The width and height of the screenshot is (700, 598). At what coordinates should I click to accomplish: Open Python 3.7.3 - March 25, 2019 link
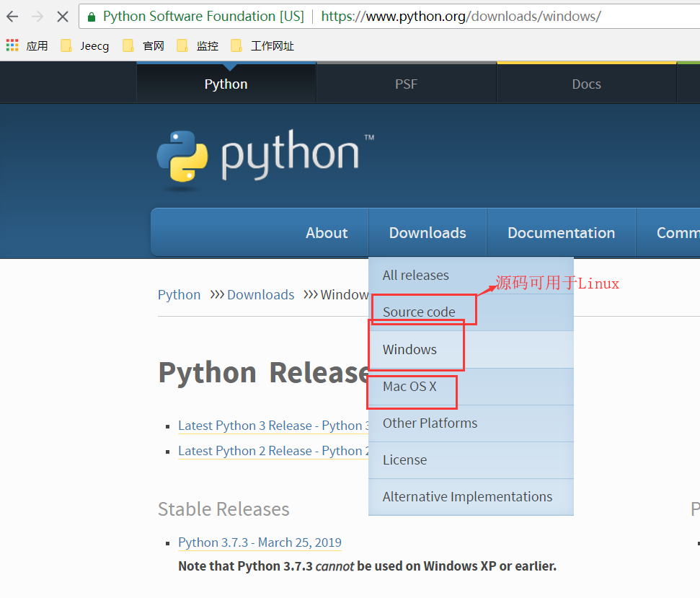coord(260,542)
